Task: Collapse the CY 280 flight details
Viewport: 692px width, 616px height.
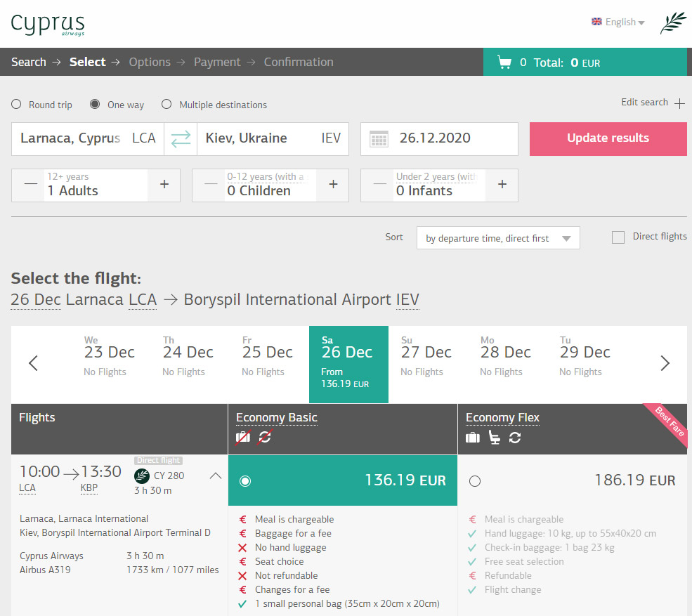Action: coord(216,476)
